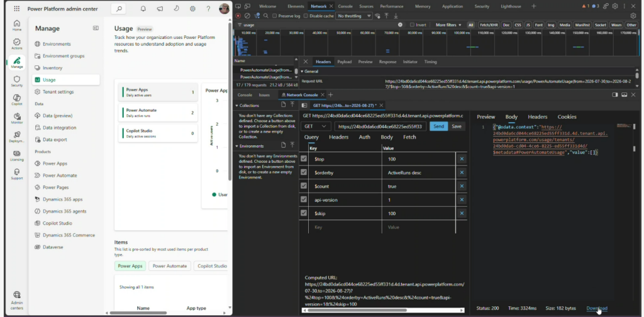Open the No throttling dropdown
Image resolution: width=644 pixels, height=317 pixels.
point(354,16)
